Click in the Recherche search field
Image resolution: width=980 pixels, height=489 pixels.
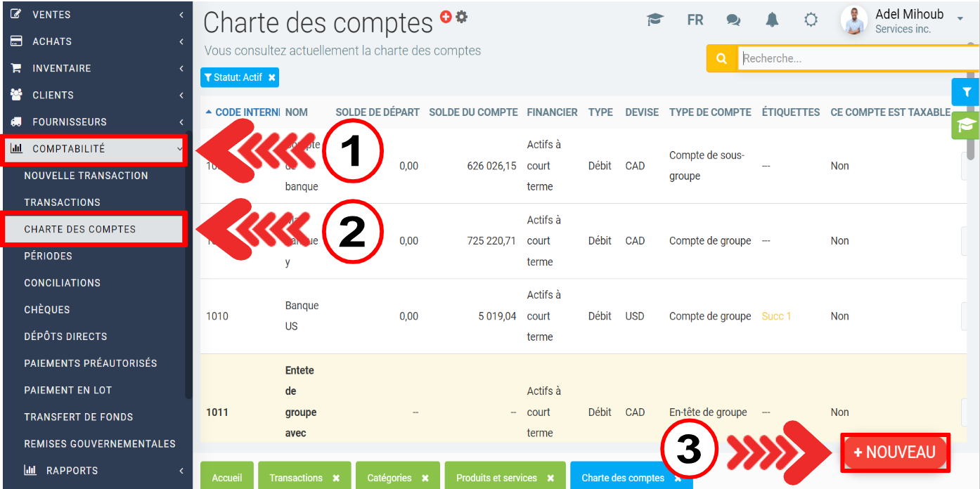(x=851, y=59)
